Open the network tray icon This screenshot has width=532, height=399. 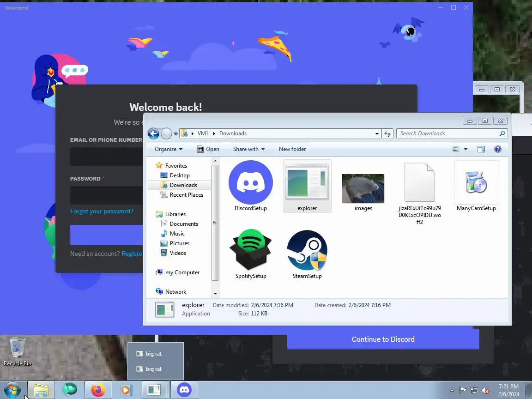474,391
